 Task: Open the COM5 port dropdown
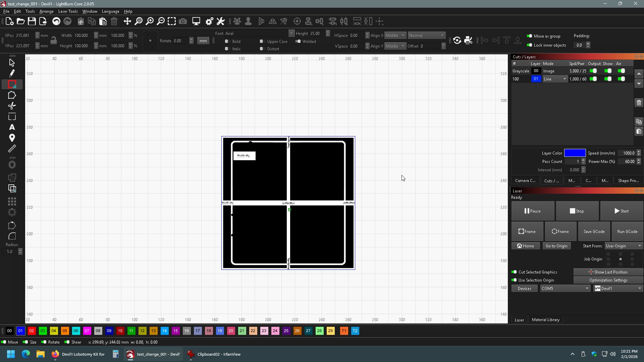565,288
